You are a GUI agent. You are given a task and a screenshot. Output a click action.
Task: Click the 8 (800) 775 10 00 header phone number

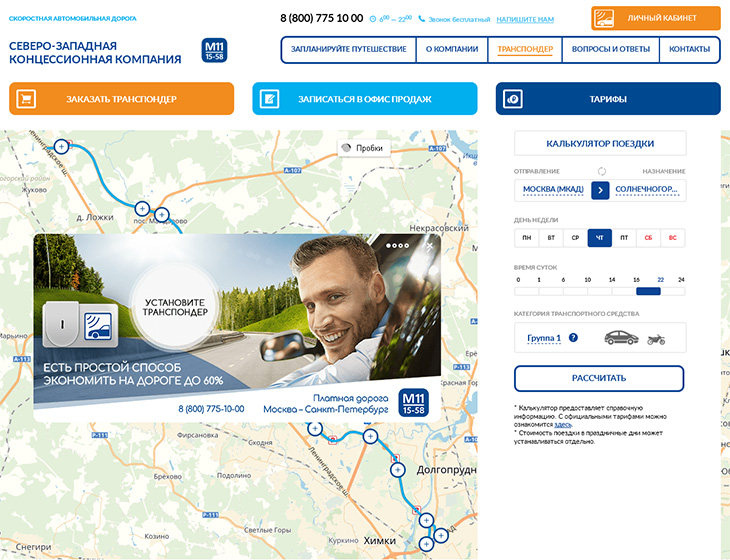[321, 18]
